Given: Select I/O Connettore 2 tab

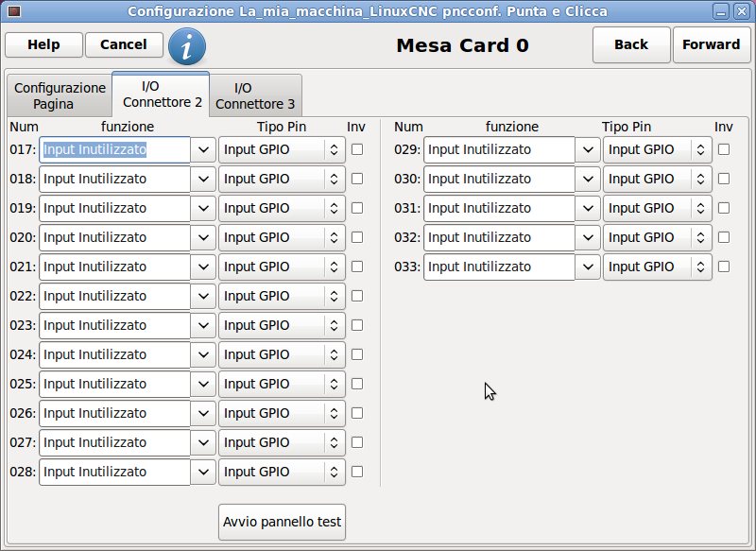Looking at the screenshot, I should tap(162, 94).
